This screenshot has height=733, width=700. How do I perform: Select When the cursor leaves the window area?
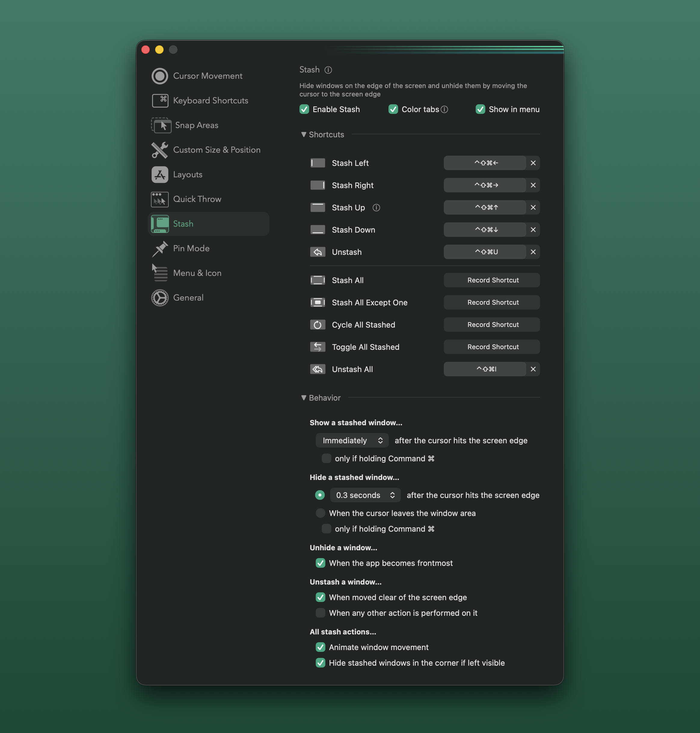click(x=320, y=513)
